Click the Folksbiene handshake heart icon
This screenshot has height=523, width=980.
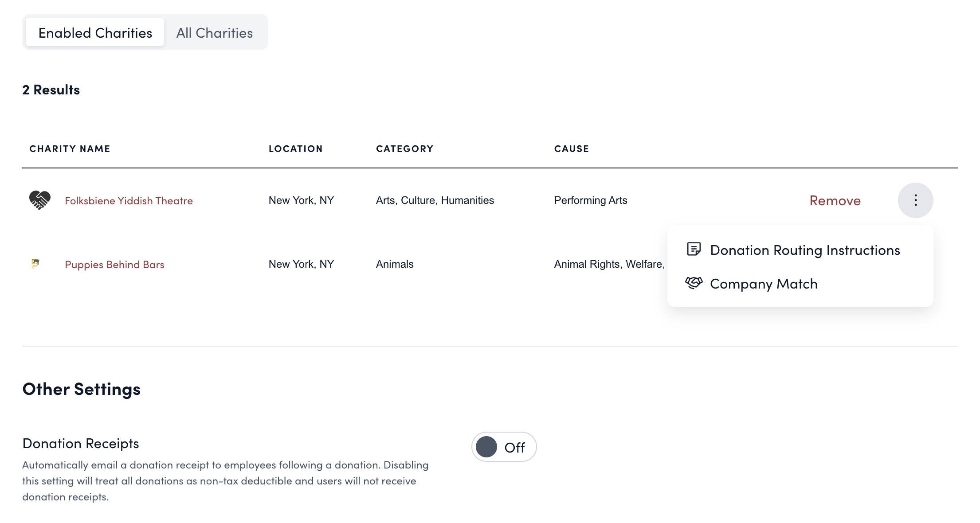[40, 200]
